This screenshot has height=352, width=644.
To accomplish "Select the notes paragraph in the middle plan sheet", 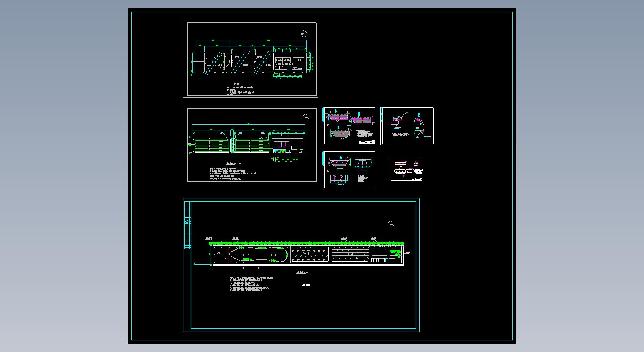I will pos(233,173).
